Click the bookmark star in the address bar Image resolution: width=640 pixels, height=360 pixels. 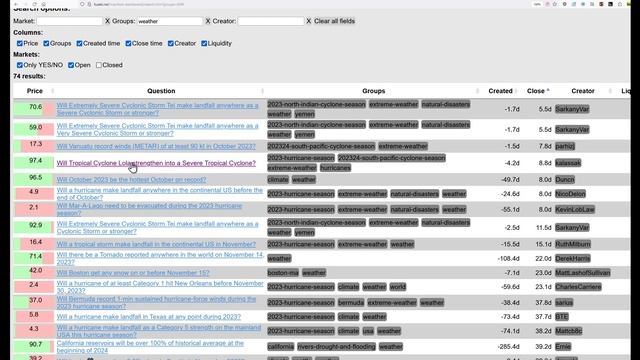tap(555, 4)
